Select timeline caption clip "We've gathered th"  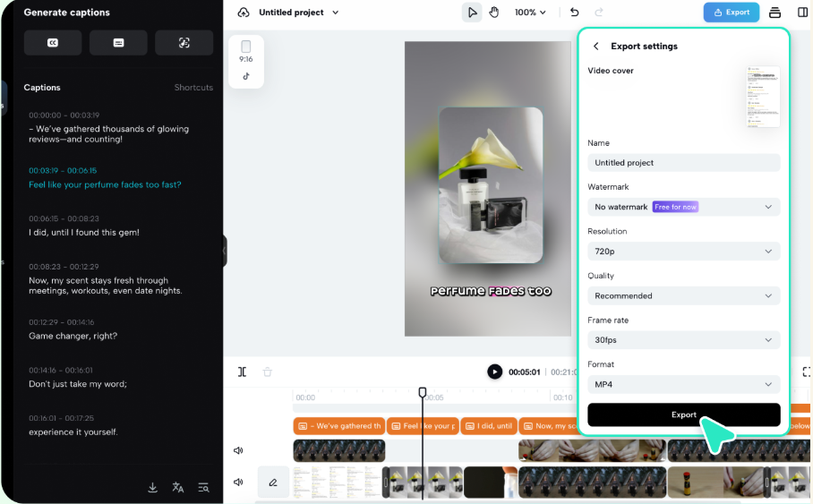click(x=339, y=426)
